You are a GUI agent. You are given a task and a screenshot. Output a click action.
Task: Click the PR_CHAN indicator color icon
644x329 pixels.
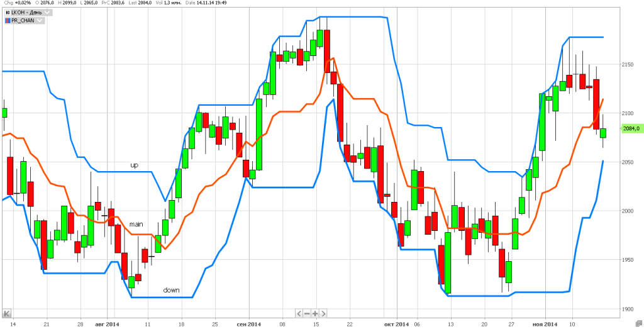pyautogui.click(x=7, y=21)
